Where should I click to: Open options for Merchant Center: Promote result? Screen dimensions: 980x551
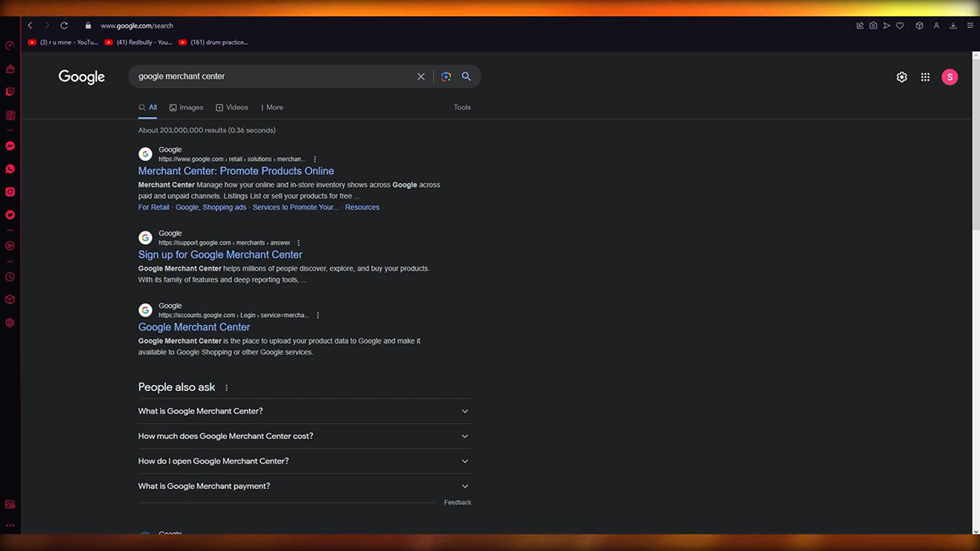click(315, 159)
